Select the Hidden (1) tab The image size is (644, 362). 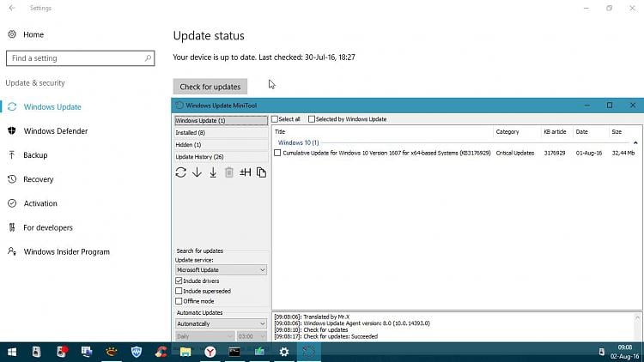click(x=221, y=145)
